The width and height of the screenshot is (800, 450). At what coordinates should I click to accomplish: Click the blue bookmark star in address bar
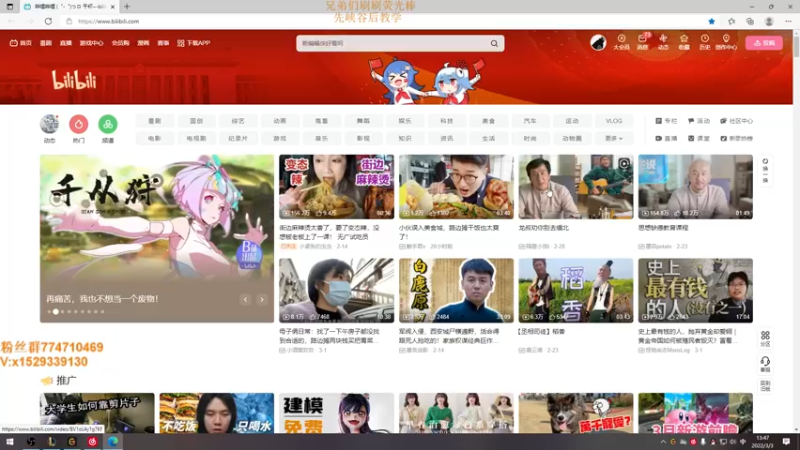711,21
